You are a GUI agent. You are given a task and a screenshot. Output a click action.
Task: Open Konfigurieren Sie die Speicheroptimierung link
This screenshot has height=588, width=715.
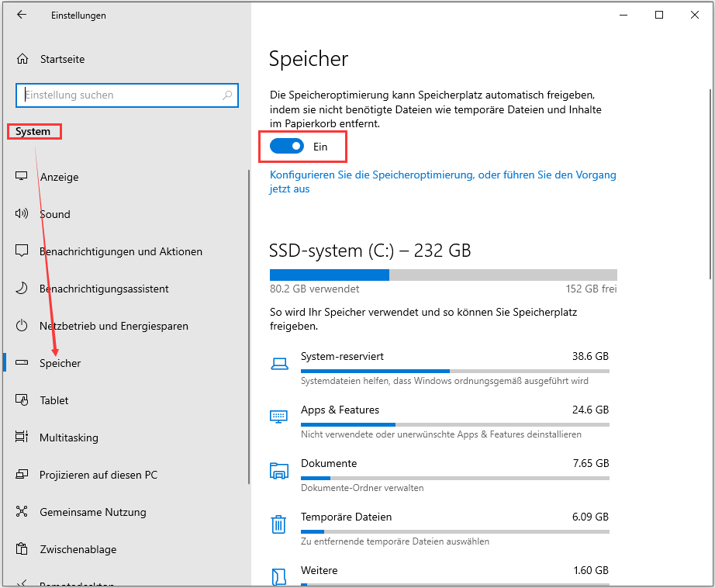click(x=443, y=182)
